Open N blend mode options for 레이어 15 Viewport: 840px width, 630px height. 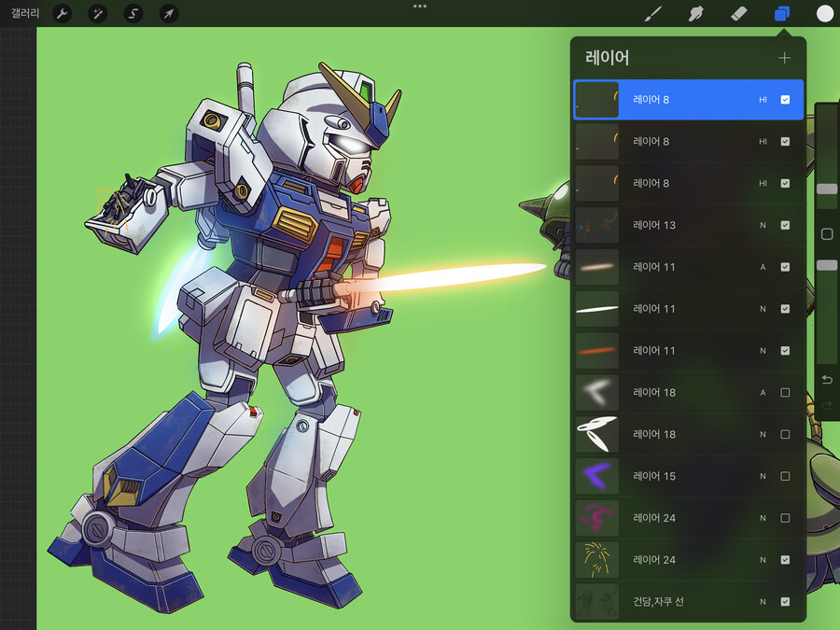point(763,476)
